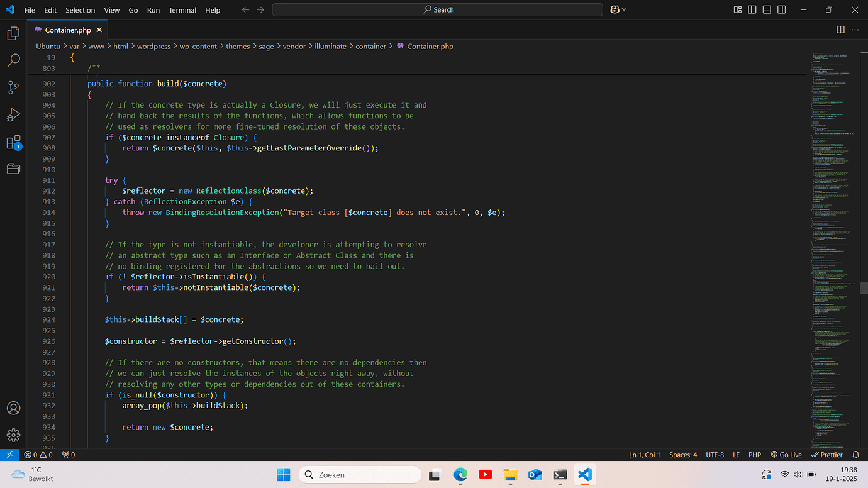
Task: Click the remote window indicator in the status bar
Action: [9, 455]
